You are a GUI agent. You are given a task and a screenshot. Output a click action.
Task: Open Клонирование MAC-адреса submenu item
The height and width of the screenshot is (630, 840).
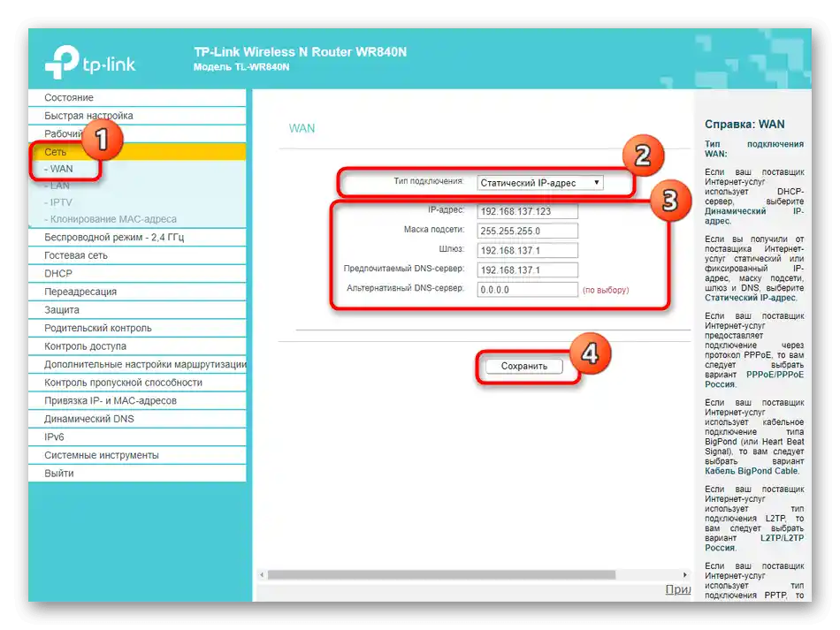(x=111, y=219)
